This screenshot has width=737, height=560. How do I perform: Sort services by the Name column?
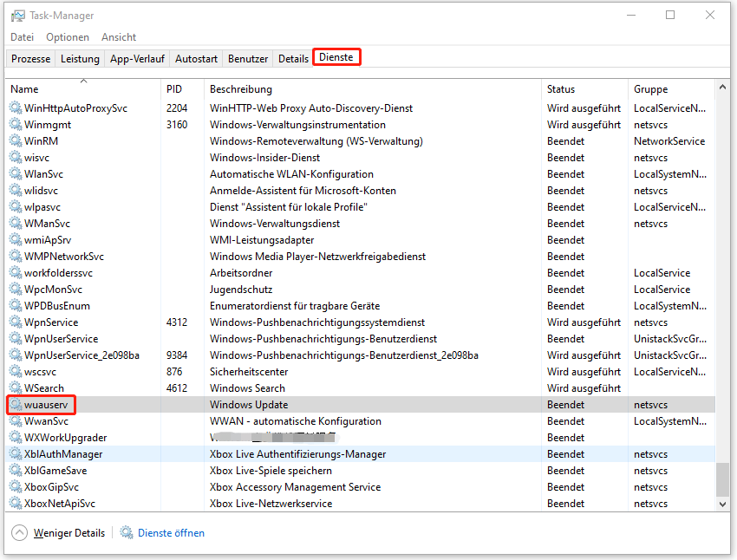[x=83, y=88]
